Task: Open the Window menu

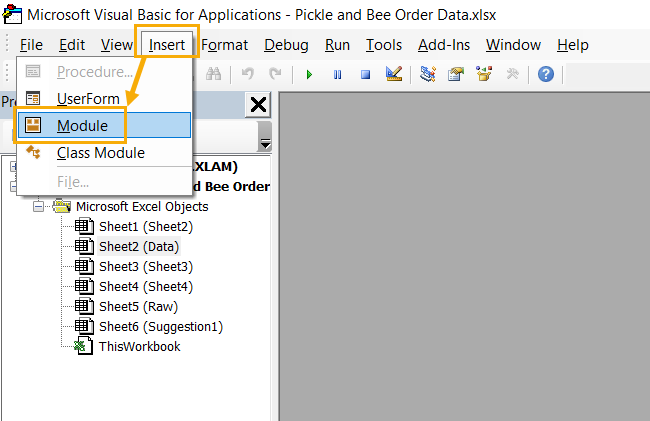Action: click(513, 45)
